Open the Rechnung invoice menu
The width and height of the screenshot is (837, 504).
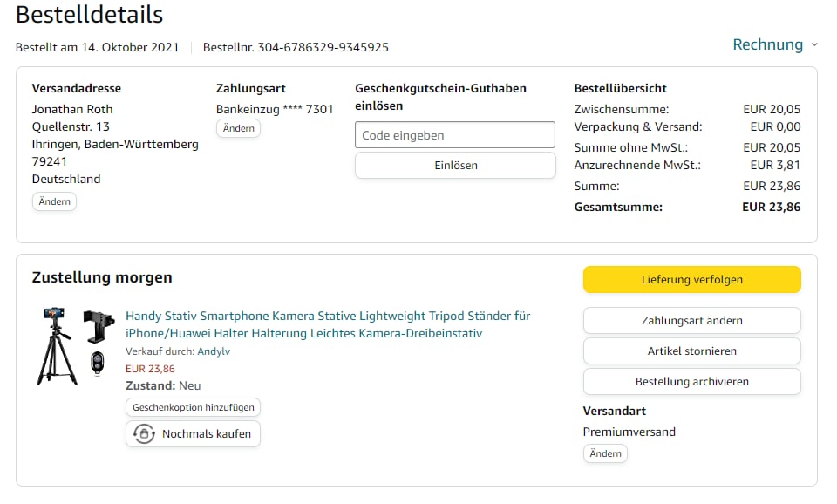point(768,44)
